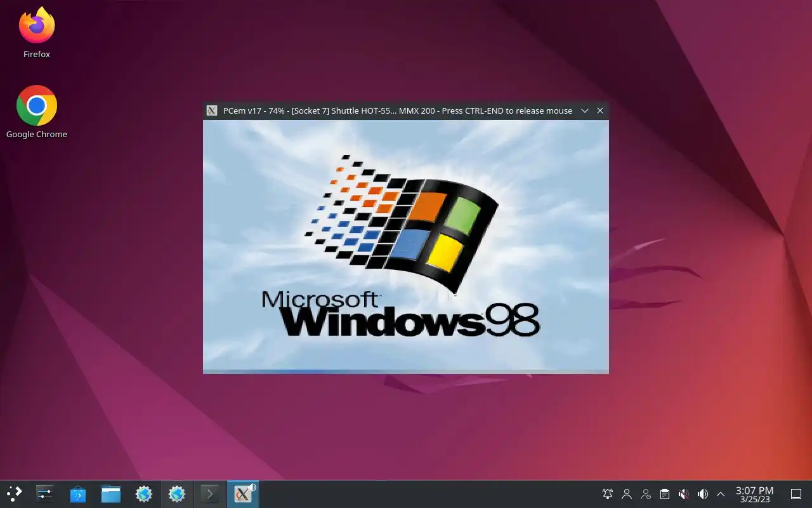This screenshot has width=812, height=508.
Task: Open the globe icon beside the folder icon
Action: pyautogui.click(x=144, y=494)
